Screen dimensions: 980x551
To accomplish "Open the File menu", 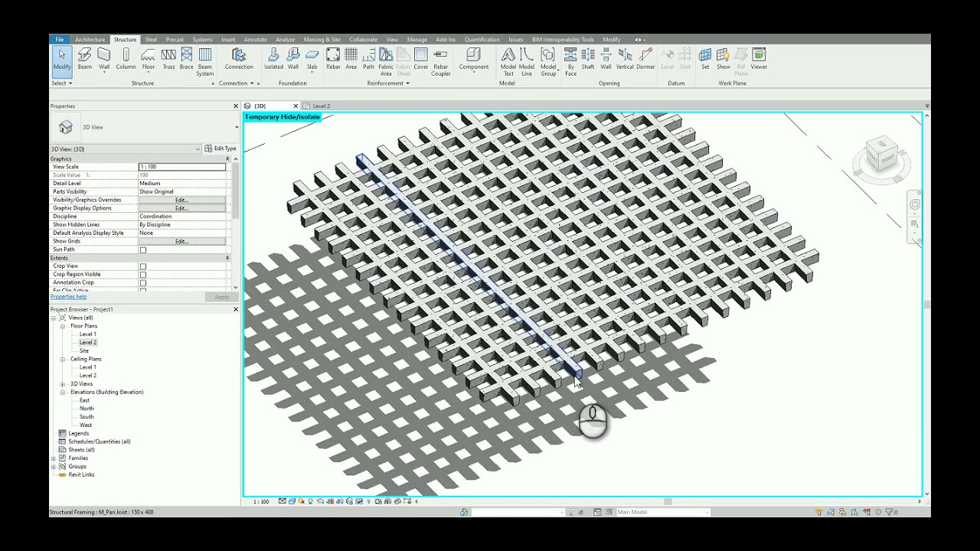I will click(59, 40).
